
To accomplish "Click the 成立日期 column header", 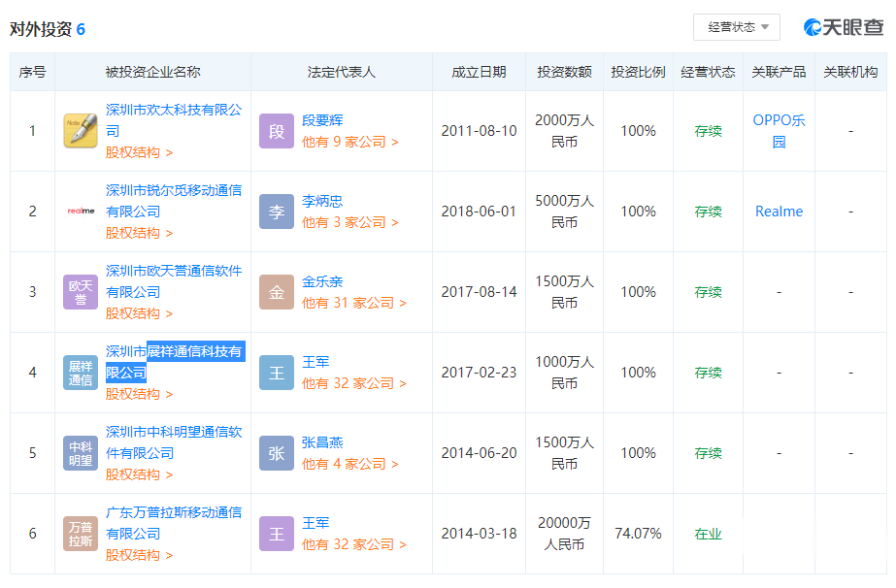I will coord(479,72).
